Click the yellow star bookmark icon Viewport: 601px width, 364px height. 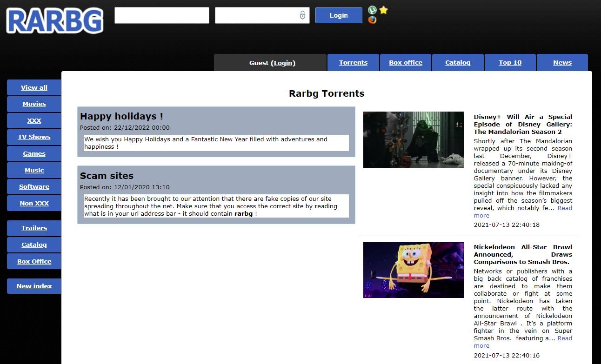click(383, 10)
